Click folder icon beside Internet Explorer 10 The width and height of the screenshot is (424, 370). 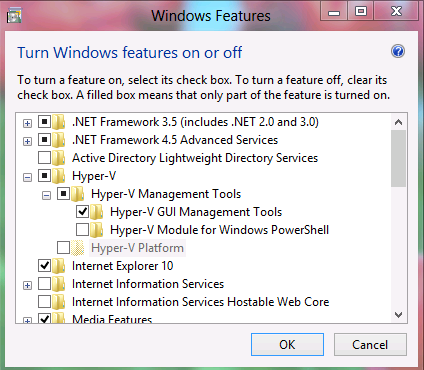(x=59, y=266)
